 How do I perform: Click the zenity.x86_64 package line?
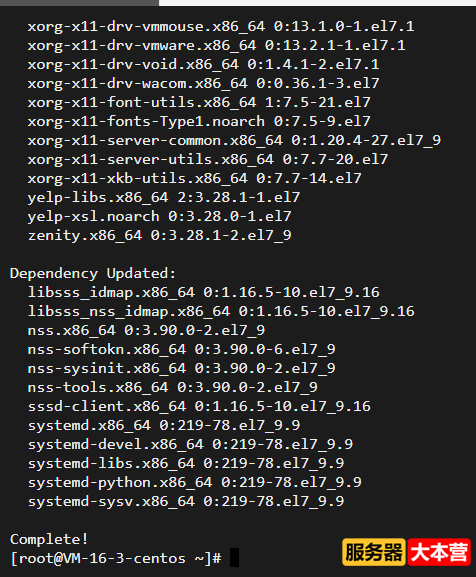[x=160, y=236]
